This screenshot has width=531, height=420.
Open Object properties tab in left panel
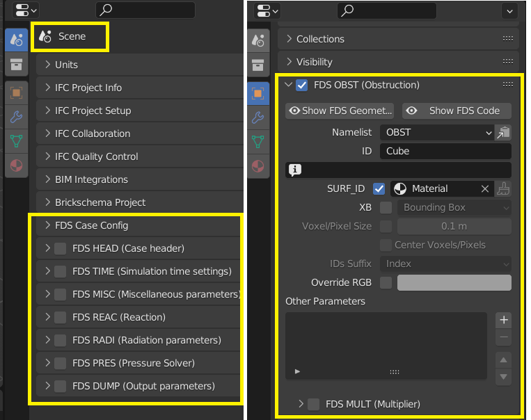pos(16,92)
